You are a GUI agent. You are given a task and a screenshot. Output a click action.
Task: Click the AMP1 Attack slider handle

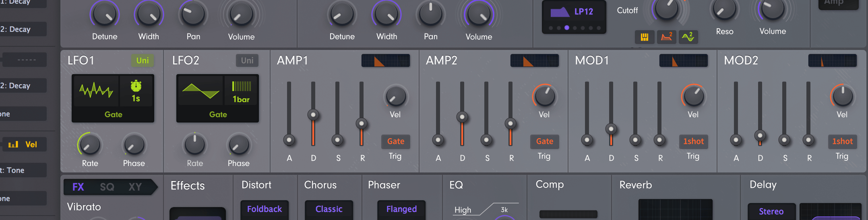[x=289, y=140]
